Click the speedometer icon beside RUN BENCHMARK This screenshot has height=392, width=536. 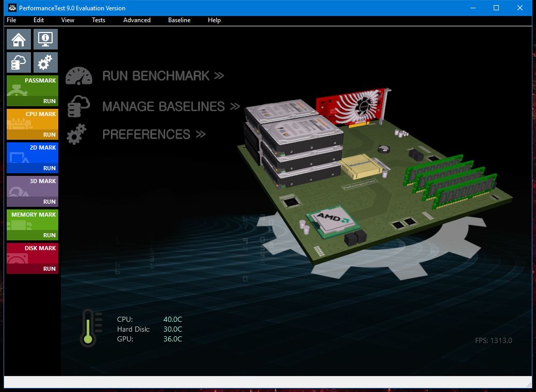(x=78, y=75)
